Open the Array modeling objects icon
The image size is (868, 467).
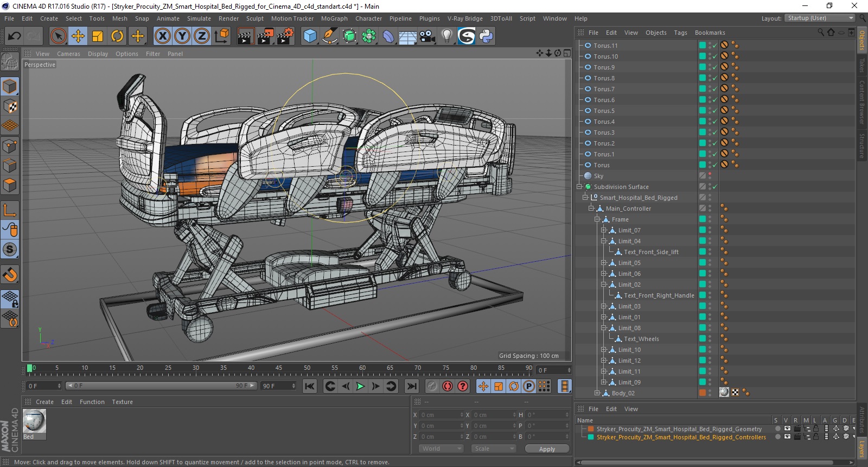click(369, 36)
